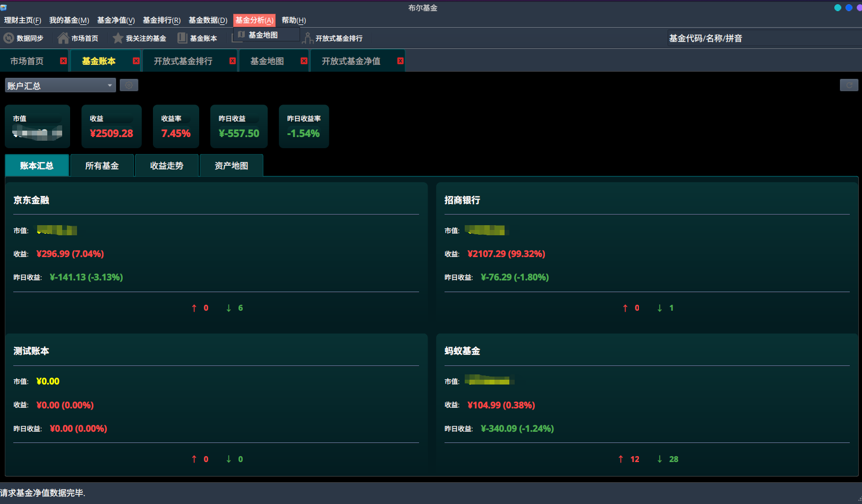The image size is (862, 504).
Task: Click the green down arrow showing 28 in 蚂蚁基金
Action: pyautogui.click(x=660, y=459)
